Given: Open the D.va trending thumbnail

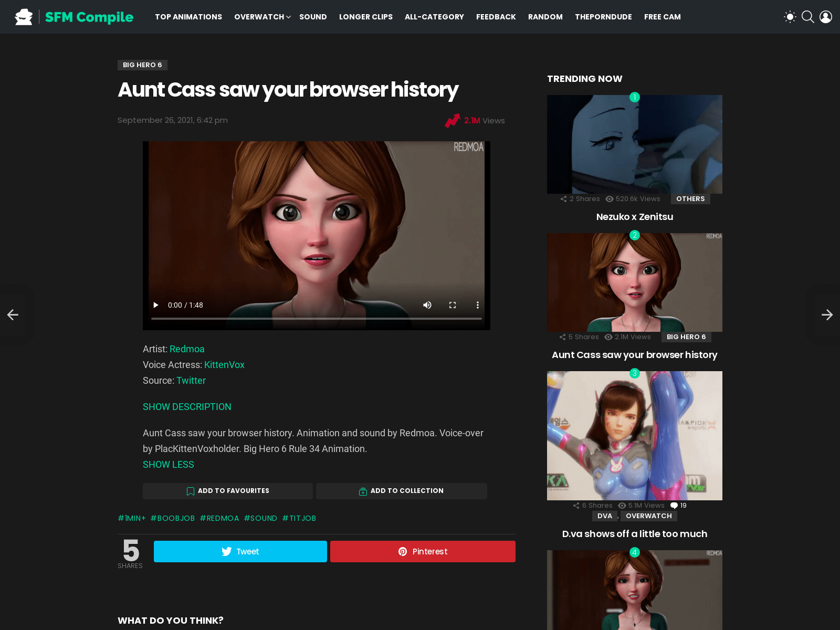Looking at the screenshot, I should pos(635,436).
